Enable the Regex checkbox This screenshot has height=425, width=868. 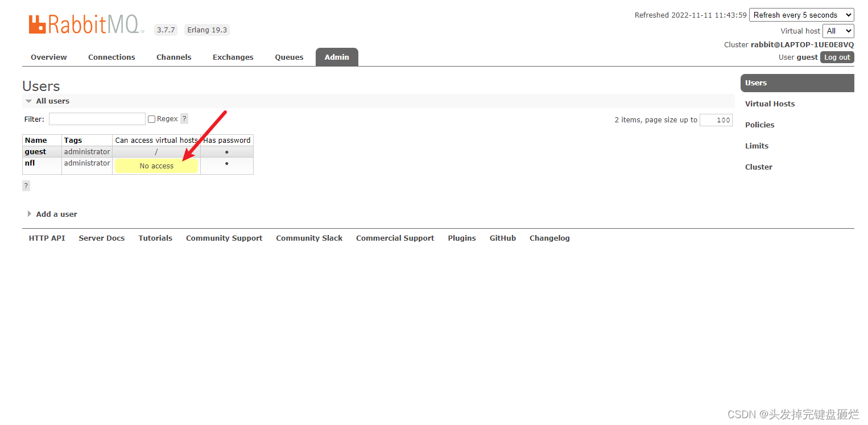(x=151, y=119)
